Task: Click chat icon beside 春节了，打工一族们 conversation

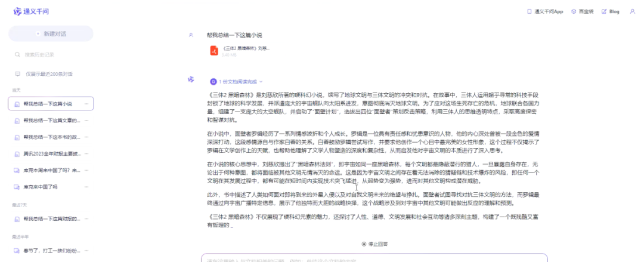Action: [x=17, y=250]
